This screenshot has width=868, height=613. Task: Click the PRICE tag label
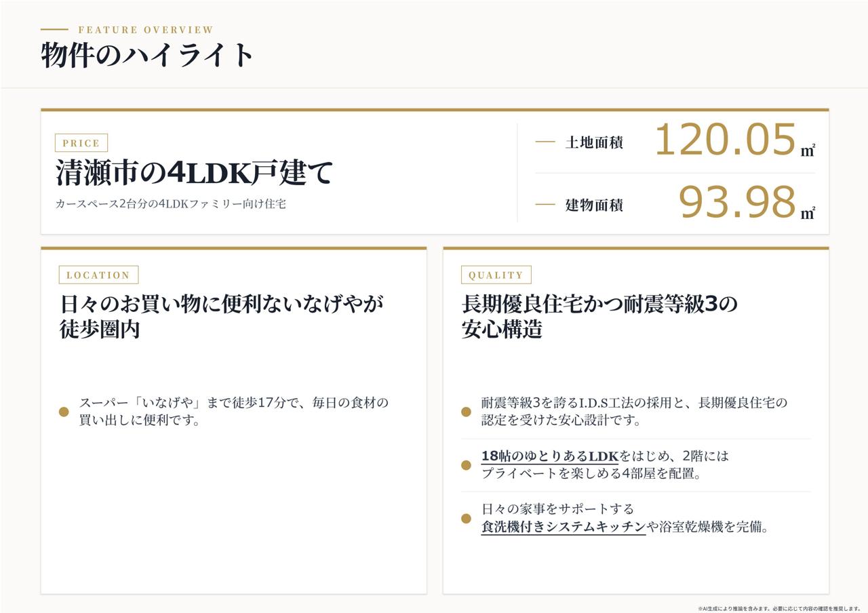pos(81,143)
